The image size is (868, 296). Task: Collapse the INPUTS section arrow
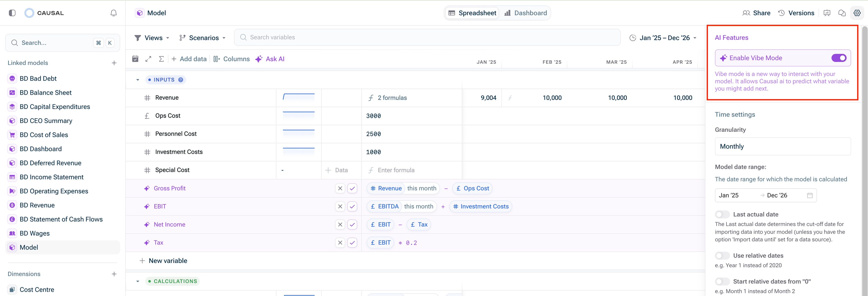pos(138,80)
